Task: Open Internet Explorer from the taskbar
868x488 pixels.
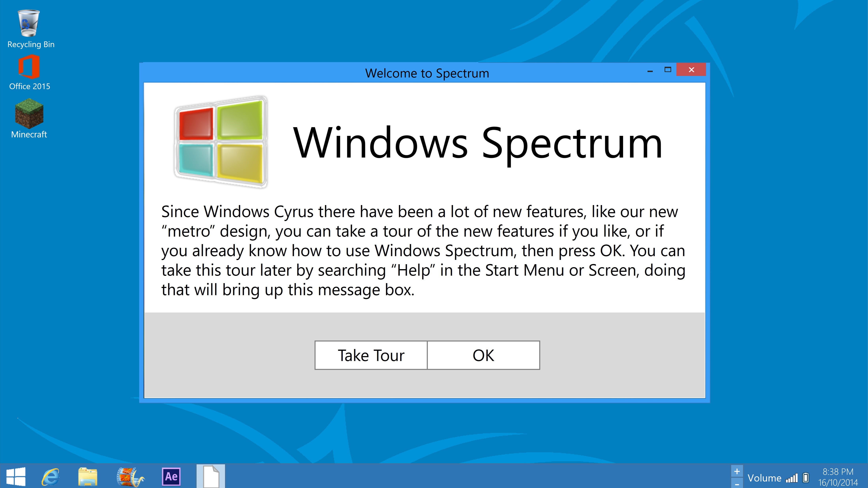Action: (x=51, y=477)
